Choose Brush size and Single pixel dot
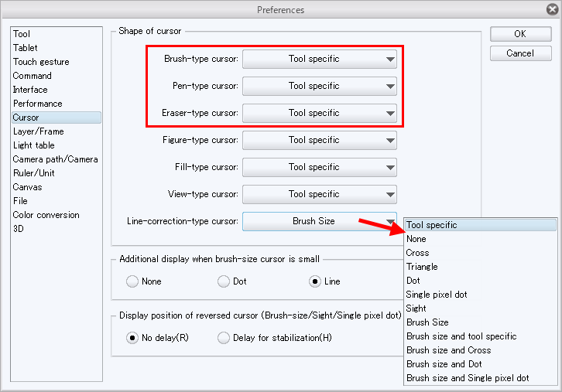The width and height of the screenshot is (562, 392). 481,378
